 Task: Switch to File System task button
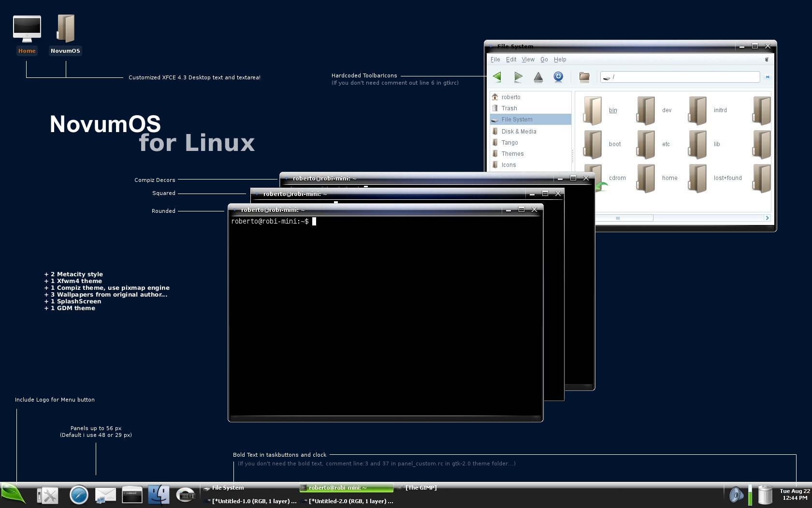[249, 488]
